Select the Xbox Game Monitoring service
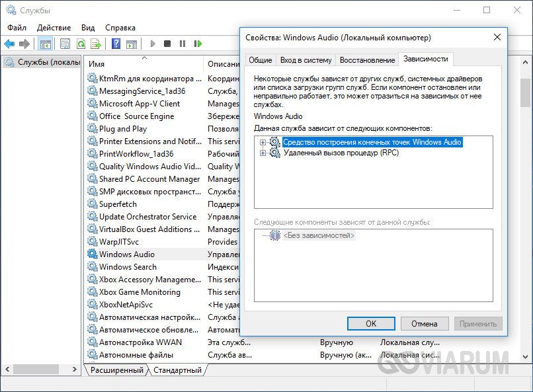The width and height of the screenshot is (533, 392). (x=140, y=292)
